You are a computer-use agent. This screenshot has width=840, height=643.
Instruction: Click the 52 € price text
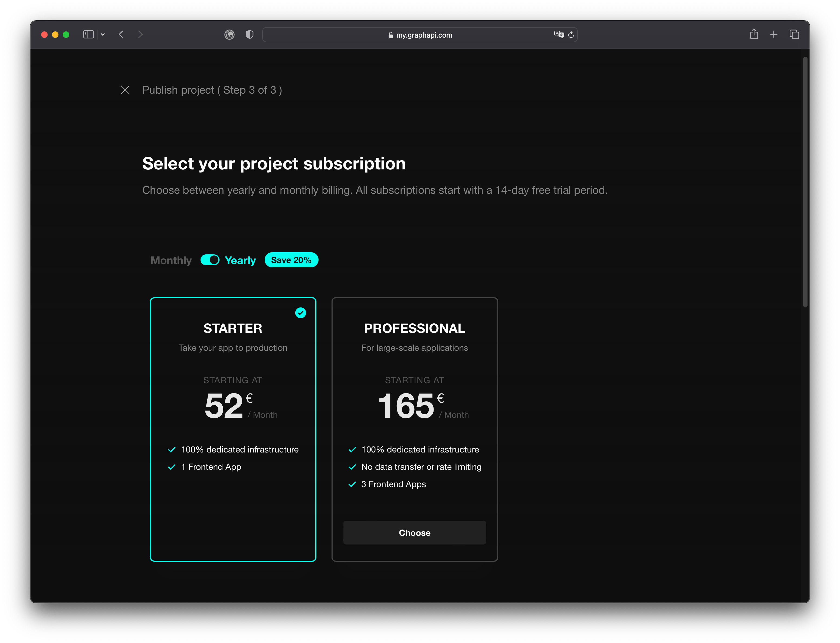point(229,406)
